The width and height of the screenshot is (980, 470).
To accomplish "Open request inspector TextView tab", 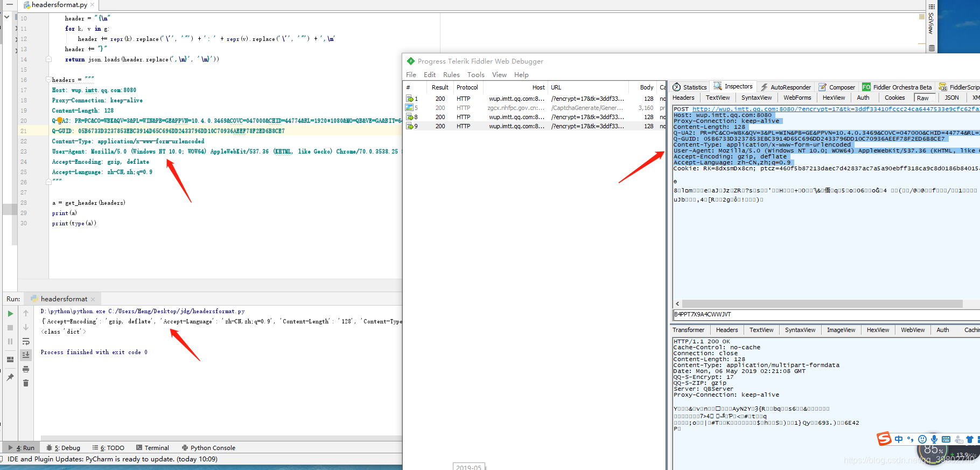I will [718, 98].
